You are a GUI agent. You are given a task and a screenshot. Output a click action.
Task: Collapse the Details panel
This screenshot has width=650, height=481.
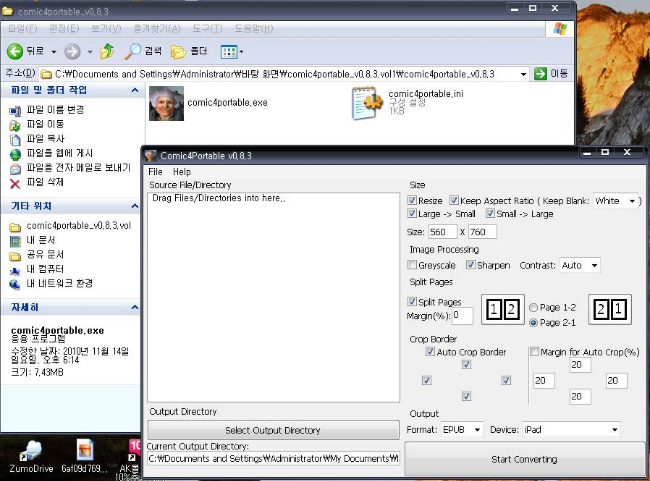tap(135, 308)
